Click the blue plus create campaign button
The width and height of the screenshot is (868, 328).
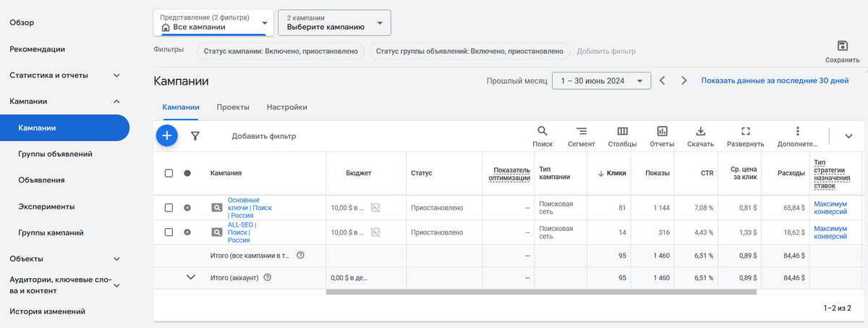click(x=166, y=135)
